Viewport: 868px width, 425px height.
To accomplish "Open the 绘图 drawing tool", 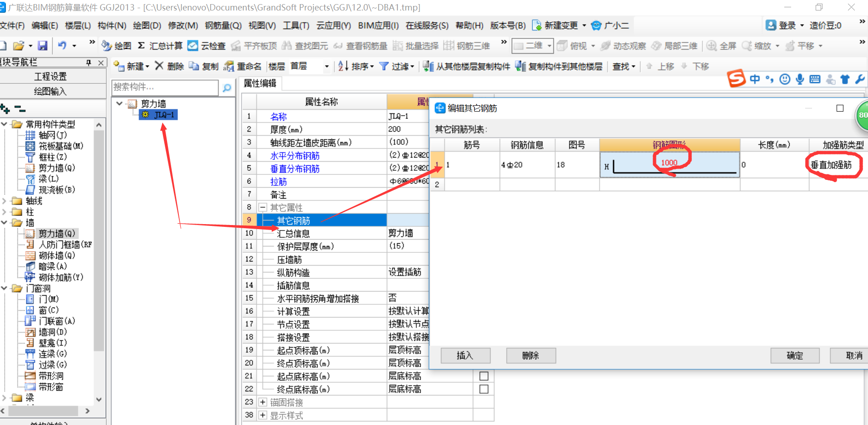I will pyautogui.click(x=116, y=46).
